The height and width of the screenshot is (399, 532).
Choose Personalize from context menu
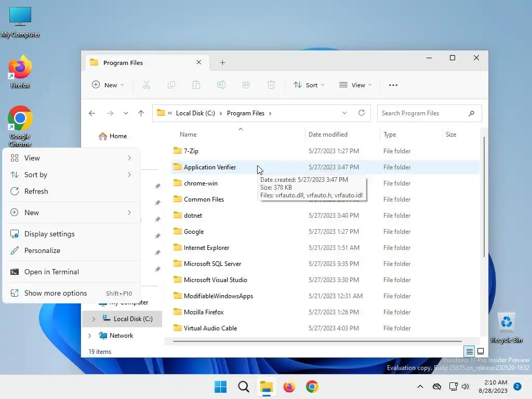pos(72,251)
